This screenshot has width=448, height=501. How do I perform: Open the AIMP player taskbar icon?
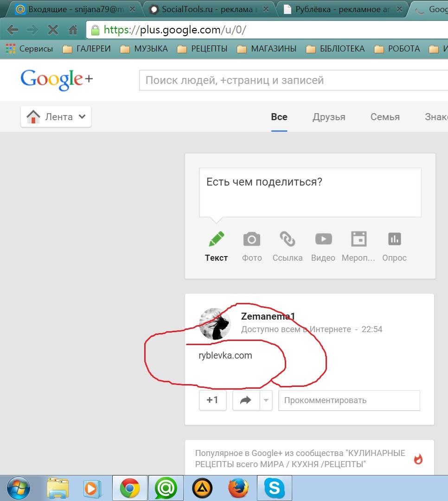pyautogui.click(x=202, y=488)
